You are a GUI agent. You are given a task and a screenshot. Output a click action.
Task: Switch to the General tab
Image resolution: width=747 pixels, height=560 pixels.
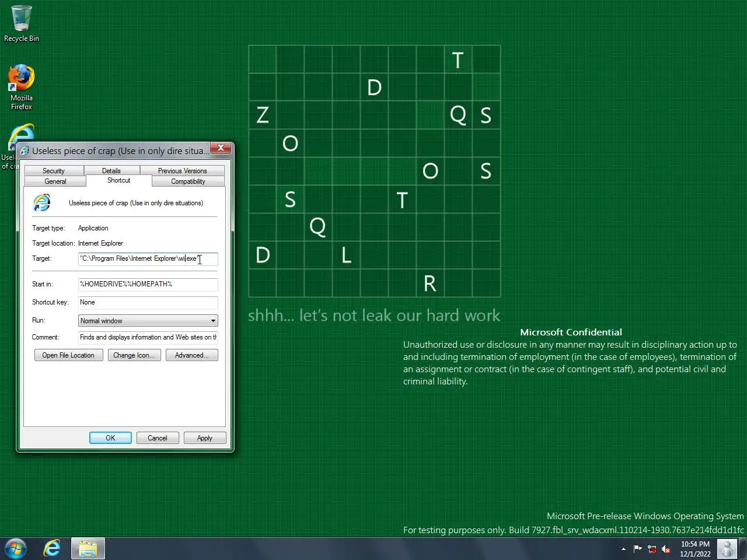pos(55,181)
